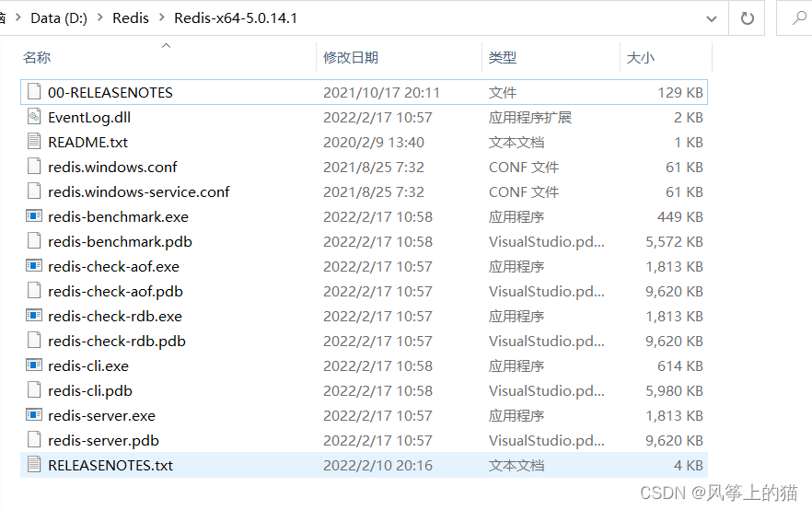The height and width of the screenshot is (510, 812).
Task: Refresh the current folder view
Action: tap(747, 18)
